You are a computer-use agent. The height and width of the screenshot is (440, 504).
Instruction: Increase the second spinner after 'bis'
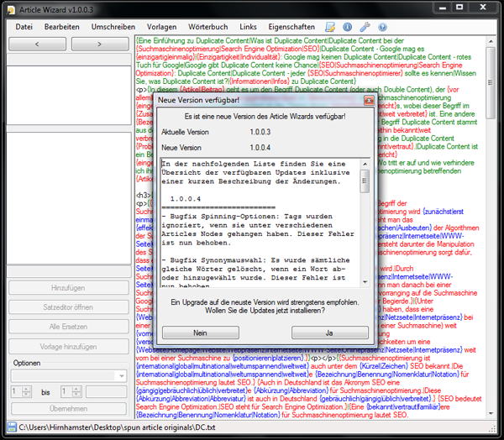pos(76,389)
